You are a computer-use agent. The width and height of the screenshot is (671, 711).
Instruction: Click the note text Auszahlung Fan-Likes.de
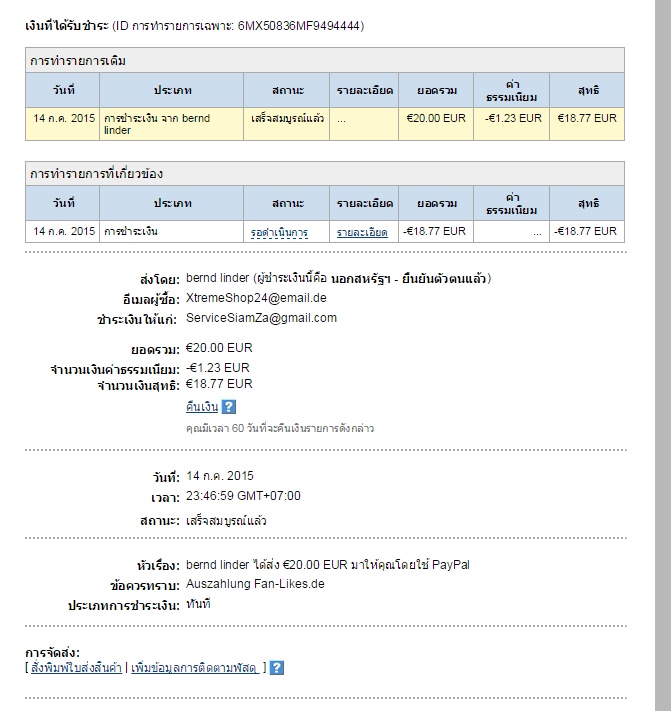pyautogui.click(x=256, y=584)
